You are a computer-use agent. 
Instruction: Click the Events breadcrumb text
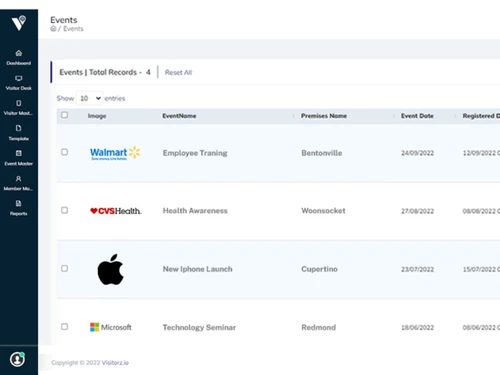click(73, 29)
